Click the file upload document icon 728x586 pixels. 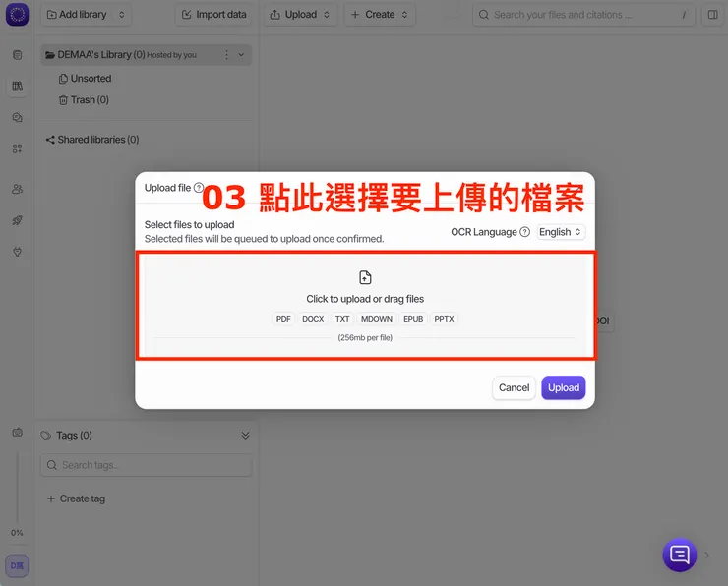pyautogui.click(x=365, y=277)
